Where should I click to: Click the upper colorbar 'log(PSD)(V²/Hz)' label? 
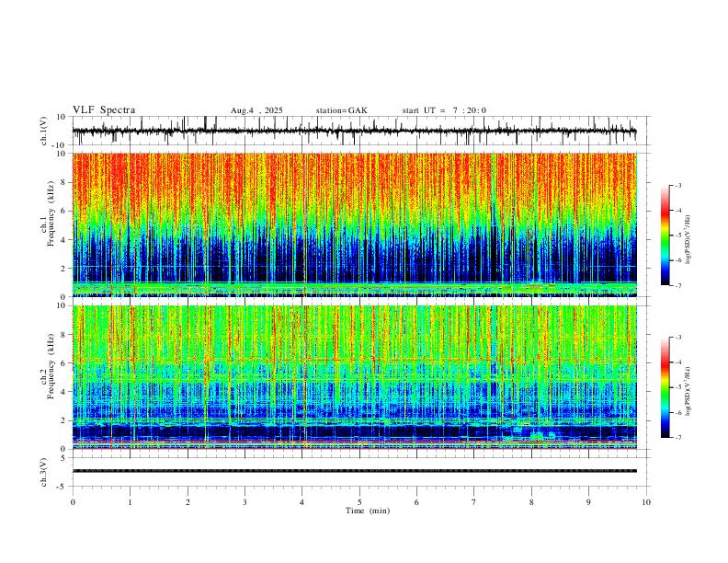[688, 240]
